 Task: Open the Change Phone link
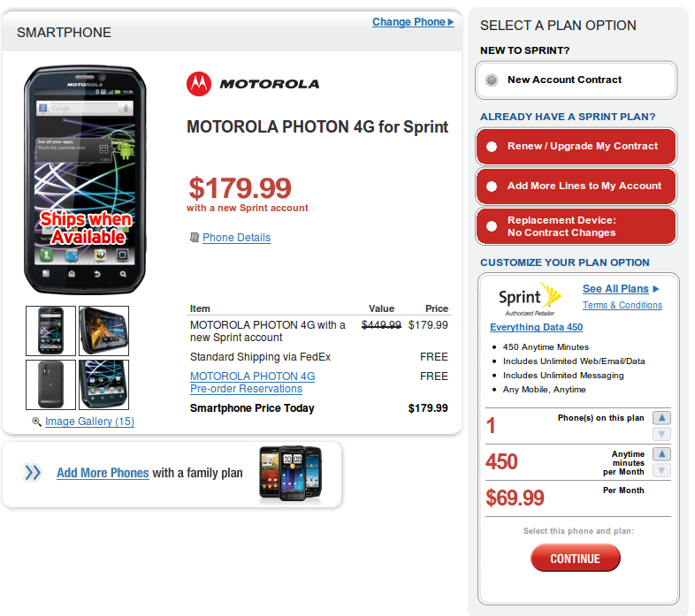tap(412, 22)
